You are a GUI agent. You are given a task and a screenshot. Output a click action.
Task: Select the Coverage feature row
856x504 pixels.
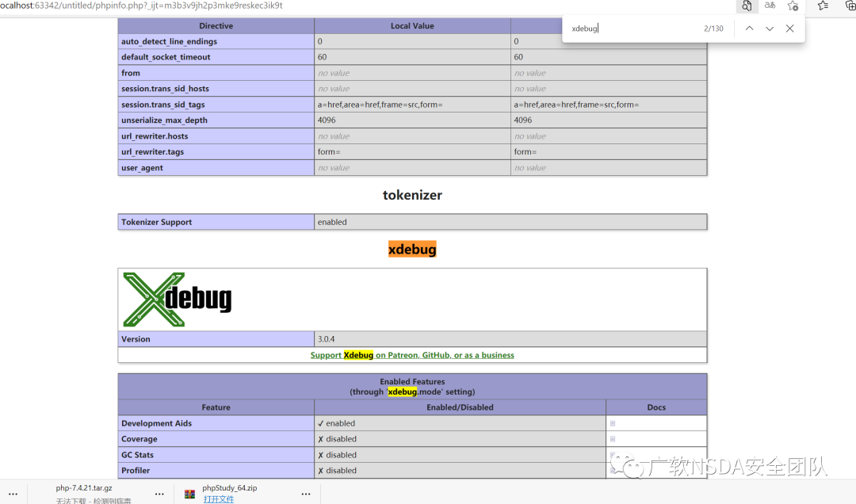point(139,439)
